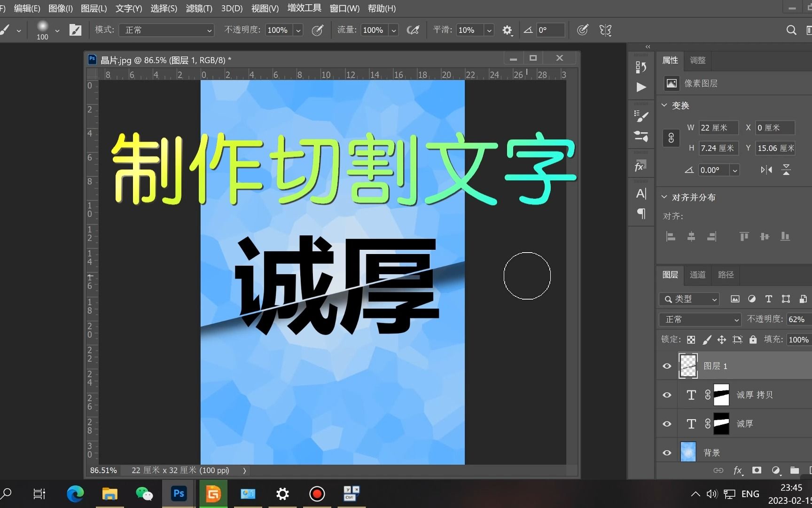The height and width of the screenshot is (508, 812).
Task: Select the filter for text layers icon
Action: tap(769, 299)
